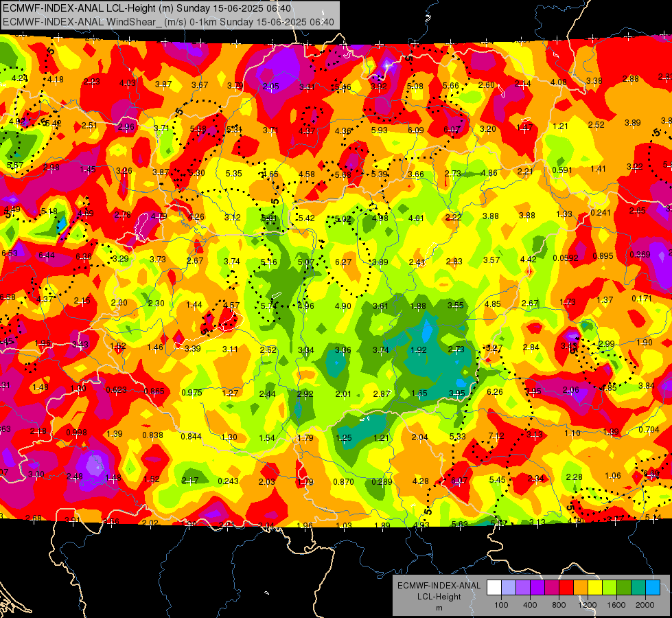Click the wind shear value 0.241
The image size is (672, 618).
point(601,213)
